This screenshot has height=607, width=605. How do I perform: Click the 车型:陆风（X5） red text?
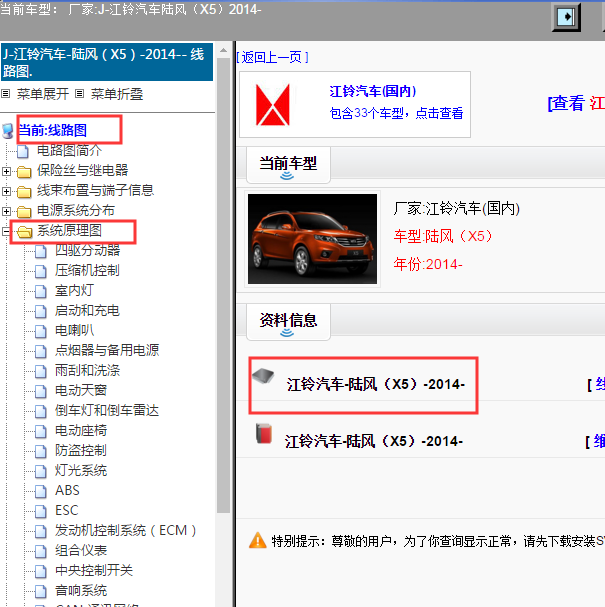coord(443,236)
